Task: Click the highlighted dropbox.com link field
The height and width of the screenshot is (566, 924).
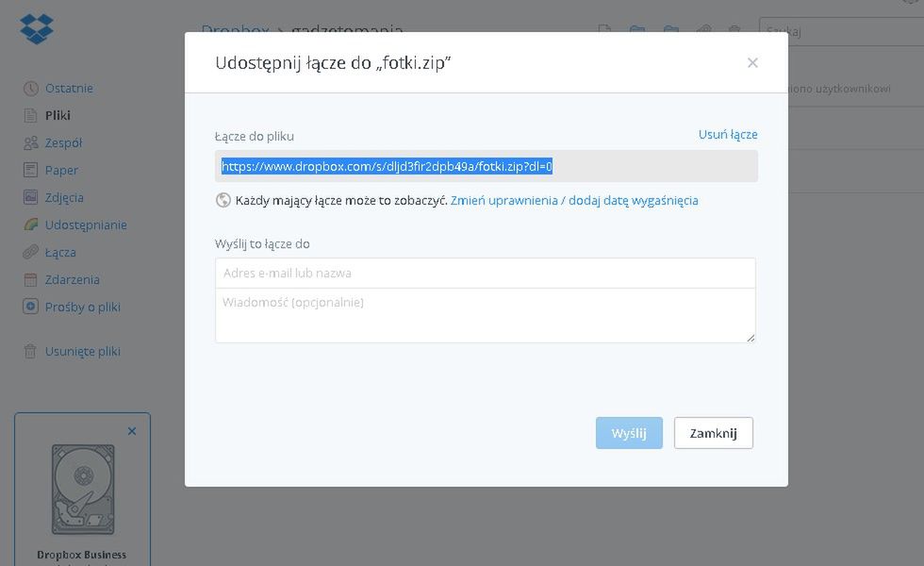Action: tap(487, 166)
